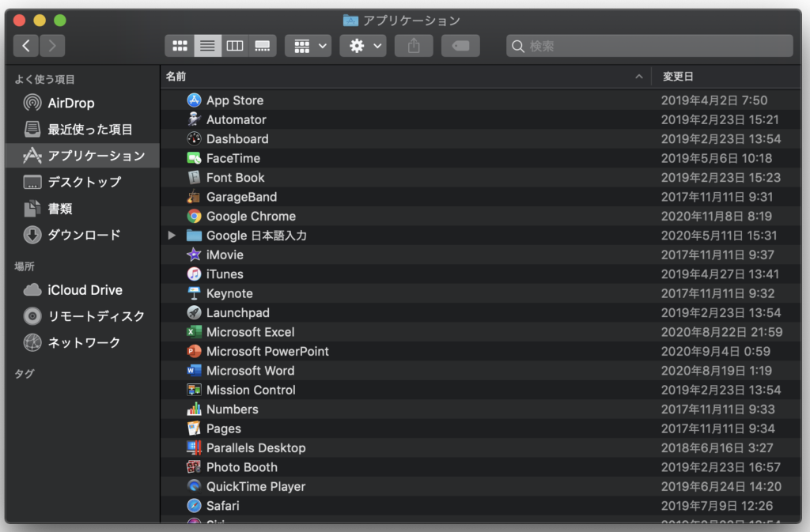Open 書類 in the sidebar

point(82,209)
